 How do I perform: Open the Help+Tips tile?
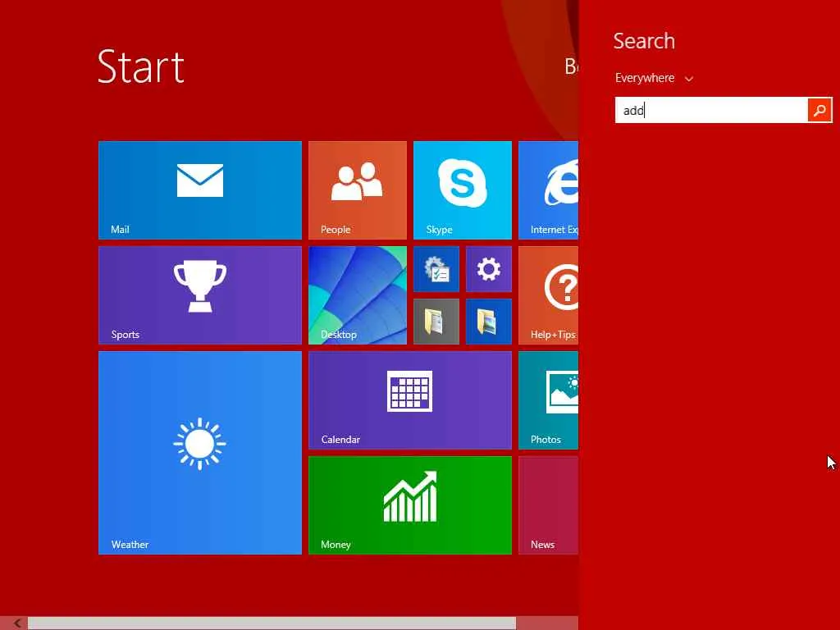[x=549, y=295]
